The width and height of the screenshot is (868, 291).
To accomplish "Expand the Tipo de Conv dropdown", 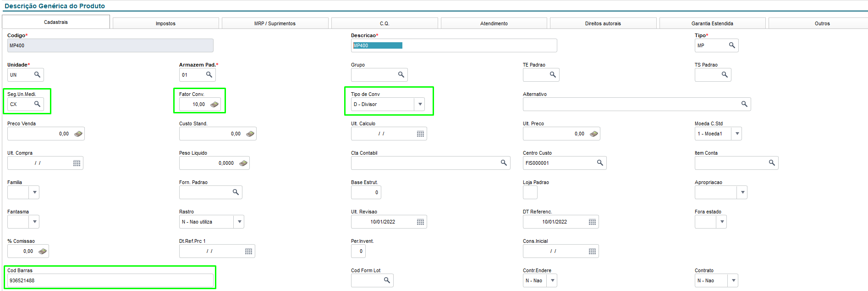I will click(x=420, y=104).
